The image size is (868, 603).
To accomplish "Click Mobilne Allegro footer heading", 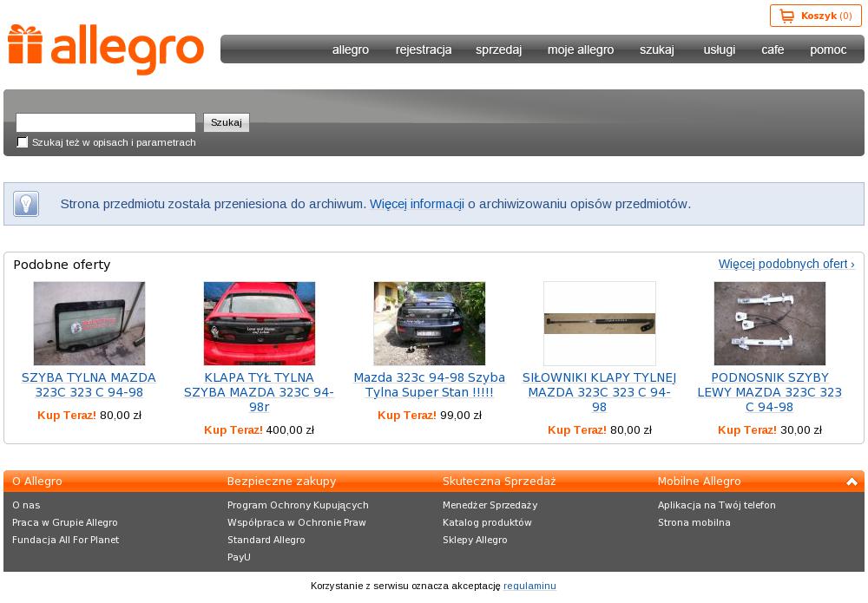I will pos(699,482).
